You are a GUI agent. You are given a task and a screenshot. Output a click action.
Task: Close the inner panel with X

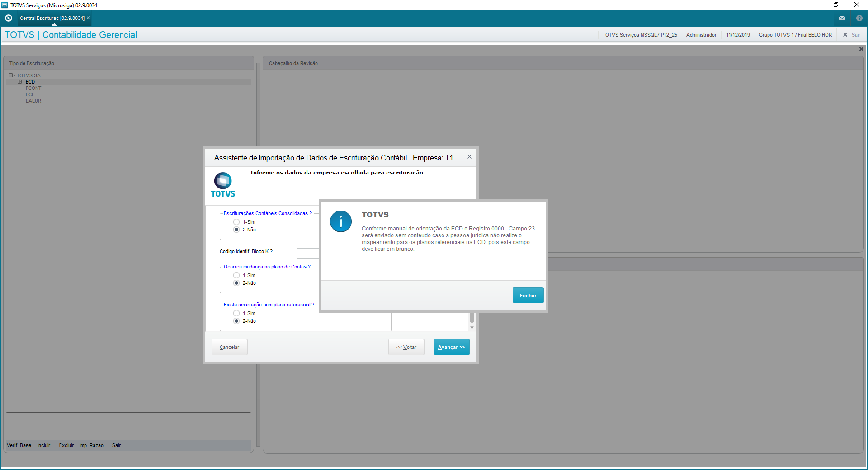point(861,49)
